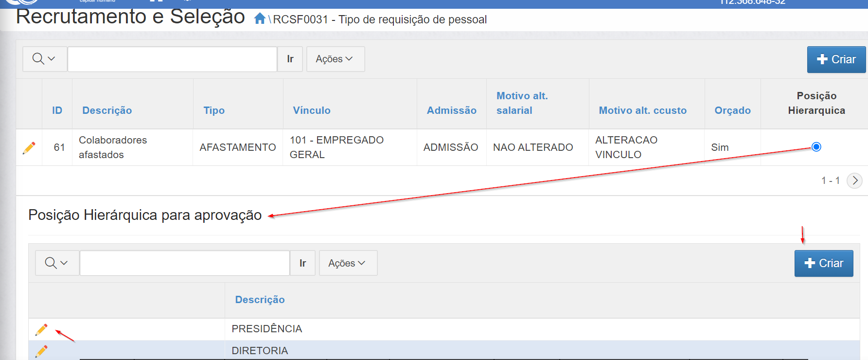Image resolution: width=868 pixels, height=360 pixels.
Task: Edit the PRESIDÊNCIA row with pencil icon
Action: 41,329
